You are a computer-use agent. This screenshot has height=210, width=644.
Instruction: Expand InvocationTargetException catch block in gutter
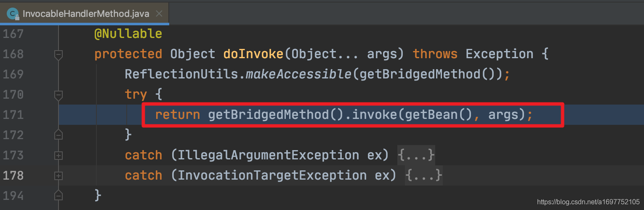click(x=59, y=176)
